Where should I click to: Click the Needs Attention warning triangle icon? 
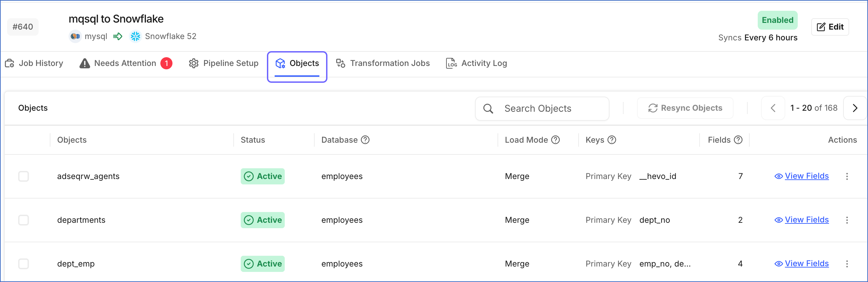click(85, 63)
